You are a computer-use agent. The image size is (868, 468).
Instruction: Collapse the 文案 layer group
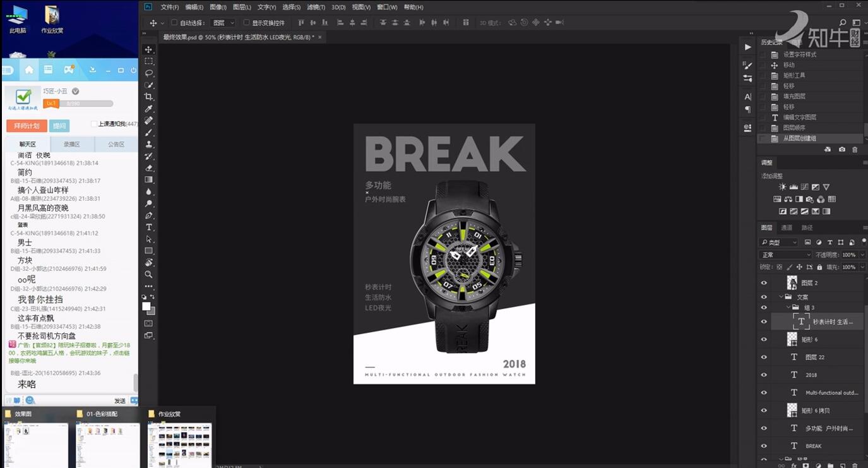pos(781,297)
